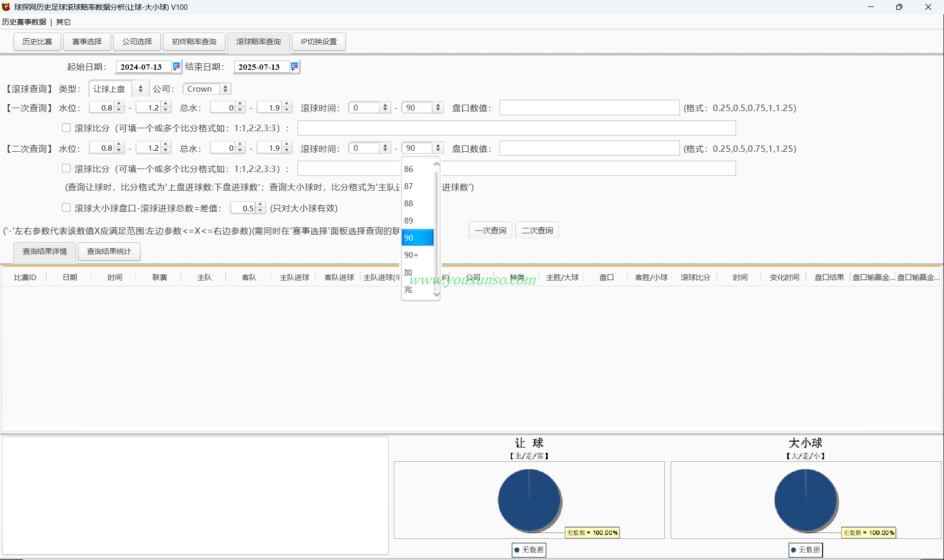The height and width of the screenshot is (560, 944).
Task: Click the 滚球比分 column header
Action: pyautogui.click(x=695, y=278)
